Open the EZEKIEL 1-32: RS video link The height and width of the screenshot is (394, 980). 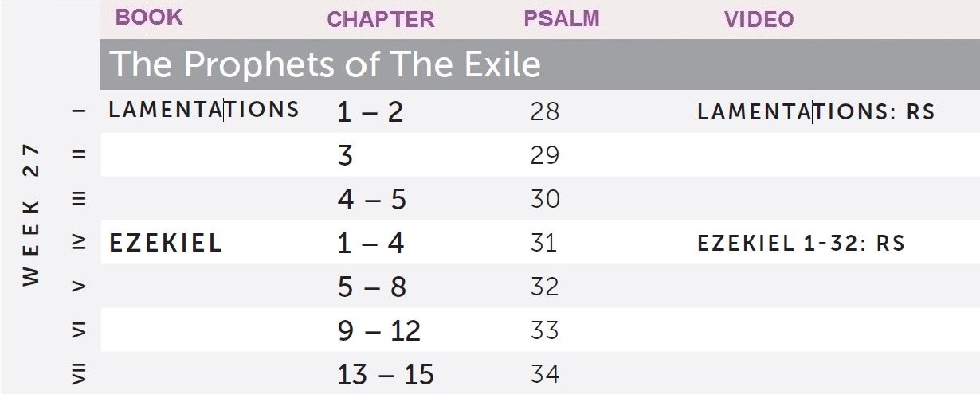801,243
